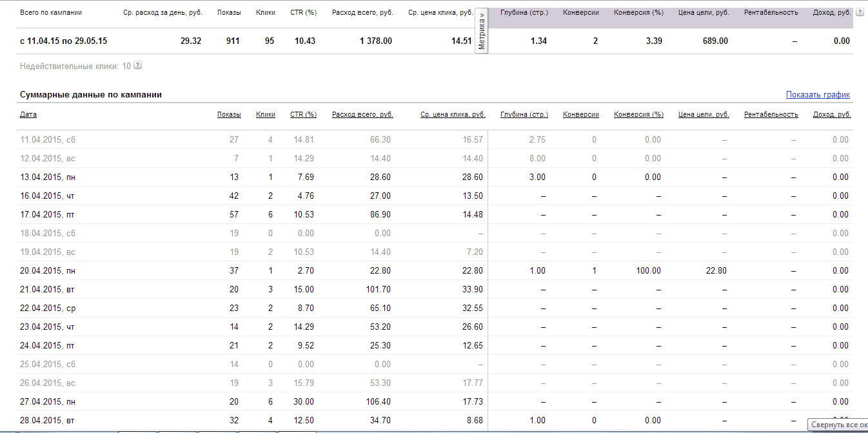Click depth value 2.75
Screen dimensions: 868x433
(x=537, y=140)
